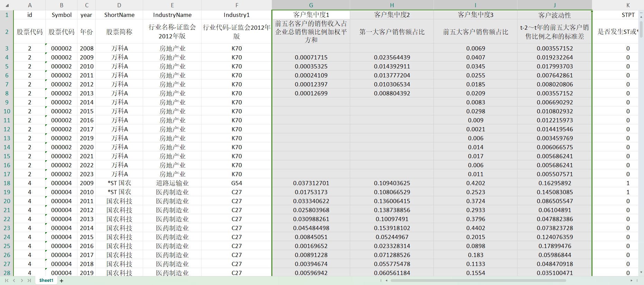Click the 'Industry1' header cell
This screenshot has width=644, height=285.
click(237, 15)
